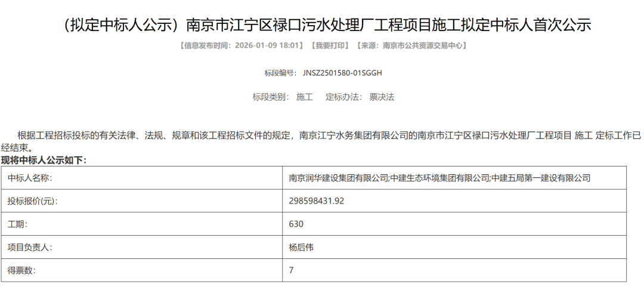Click the 工期 label cell
Screen dimensions: 644x287
[x=17, y=224]
